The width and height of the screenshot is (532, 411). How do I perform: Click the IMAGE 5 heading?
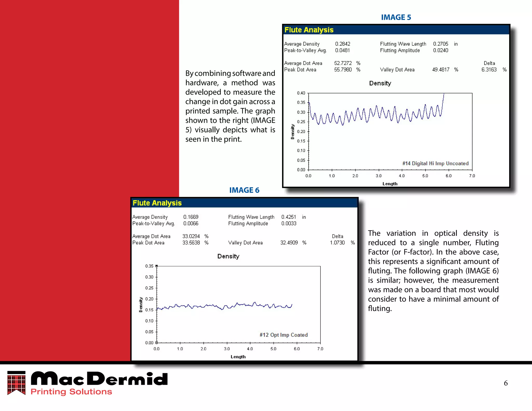[396, 17]
